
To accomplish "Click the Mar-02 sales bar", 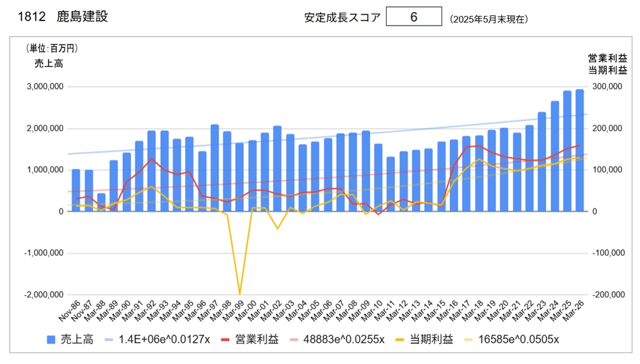I will point(278,168).
